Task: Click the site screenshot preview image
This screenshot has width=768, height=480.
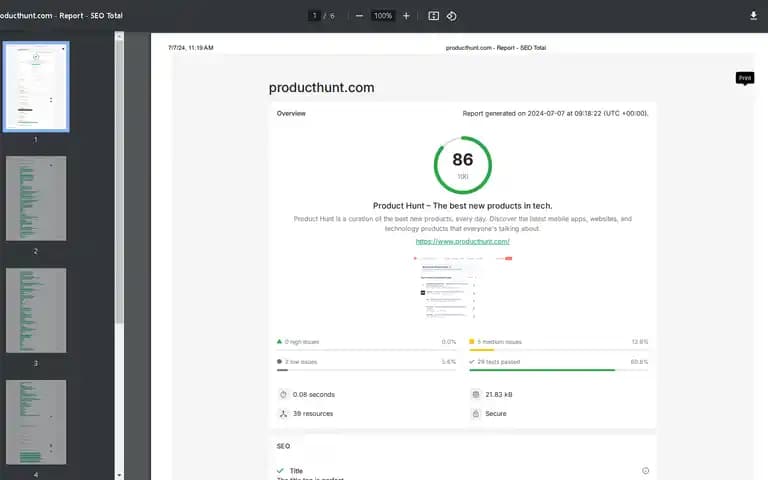Action: (462, 287)
